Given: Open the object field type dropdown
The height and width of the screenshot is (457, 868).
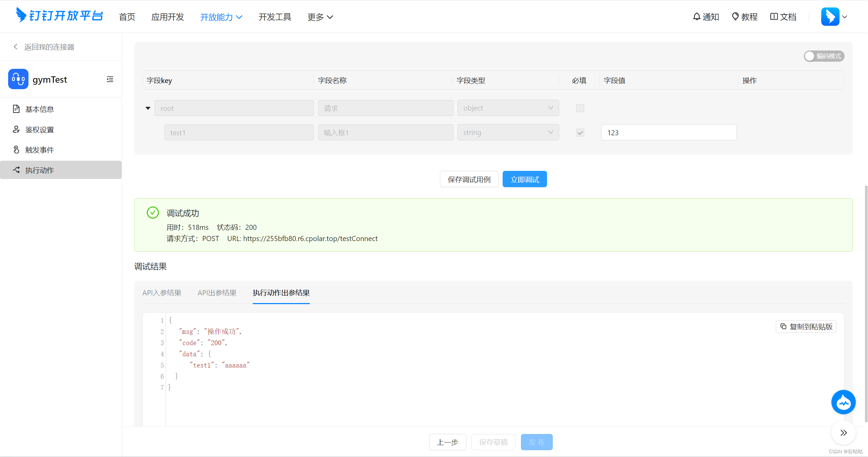Looking at the screenshot, I should (x=508, y=108).
